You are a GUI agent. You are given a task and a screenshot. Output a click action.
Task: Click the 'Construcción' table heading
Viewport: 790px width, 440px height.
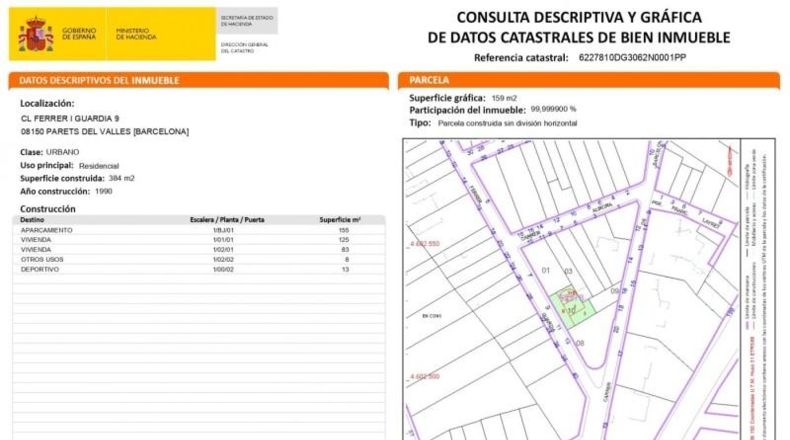(48, 209)
